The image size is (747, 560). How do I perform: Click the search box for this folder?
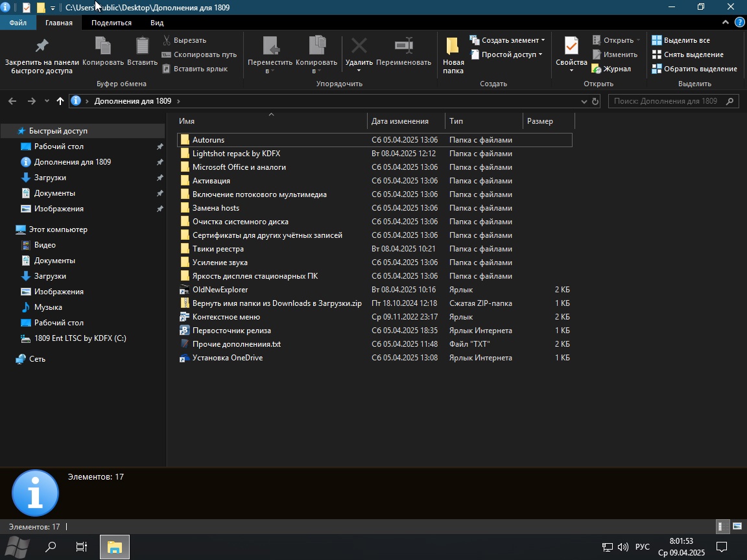tap(668, 101)
